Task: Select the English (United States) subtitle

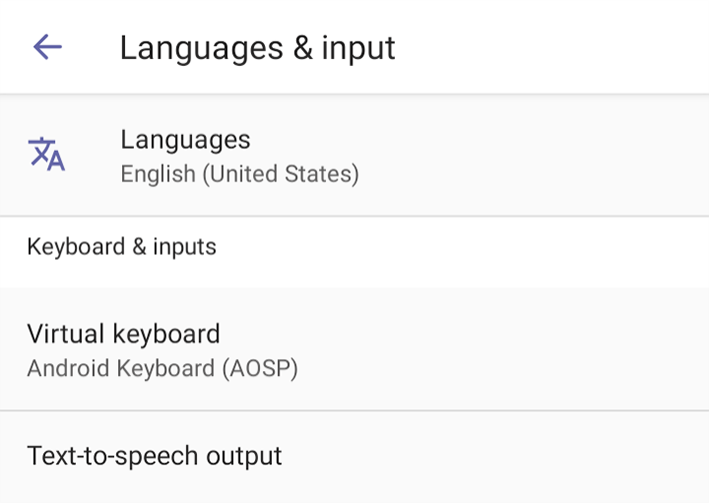Action: (x=240, y=174)
